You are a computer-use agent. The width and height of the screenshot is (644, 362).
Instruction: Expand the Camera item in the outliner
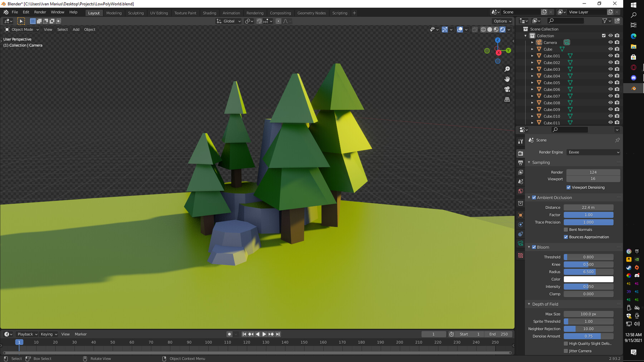tap(532, 42)
